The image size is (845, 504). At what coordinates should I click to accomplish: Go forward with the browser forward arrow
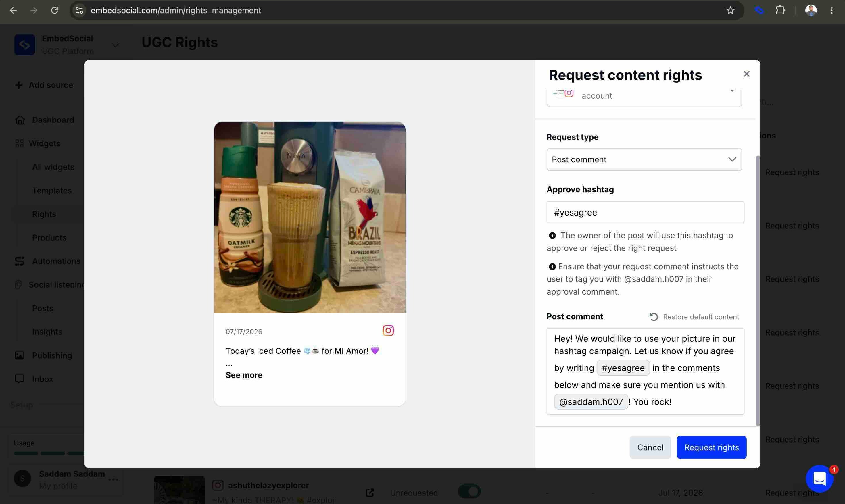tap(34, 10)
